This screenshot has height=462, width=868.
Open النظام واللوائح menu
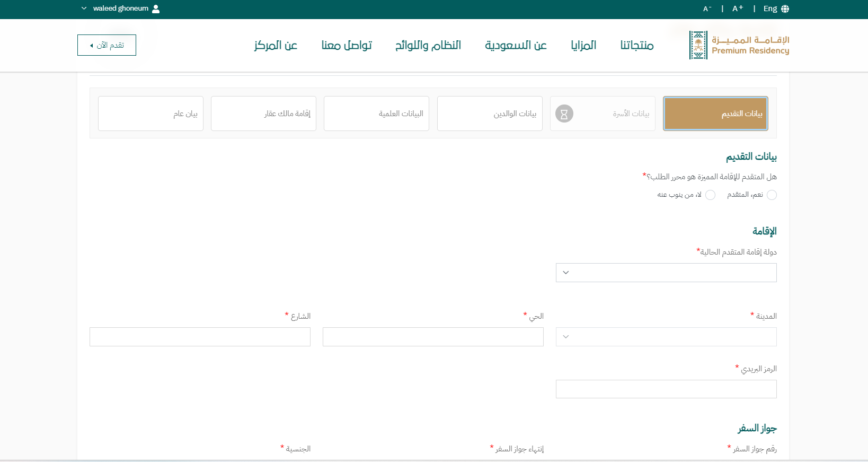(428, 45)
